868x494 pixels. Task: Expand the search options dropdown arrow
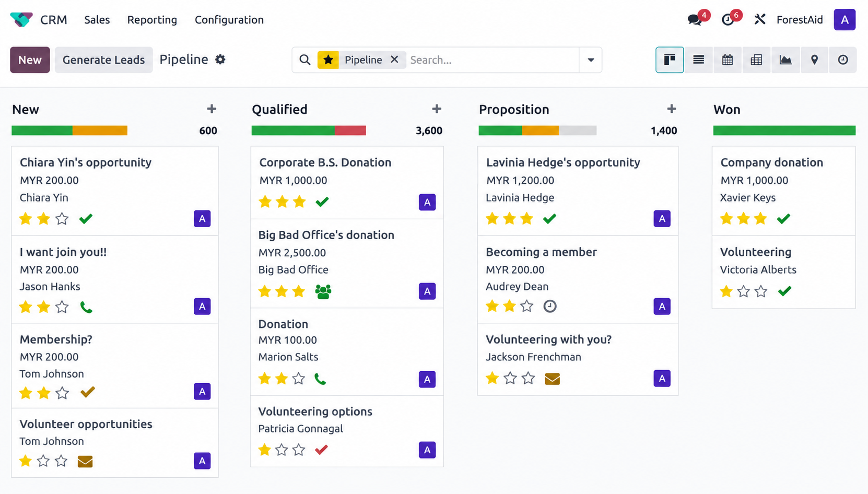click(x=591, y=60)
